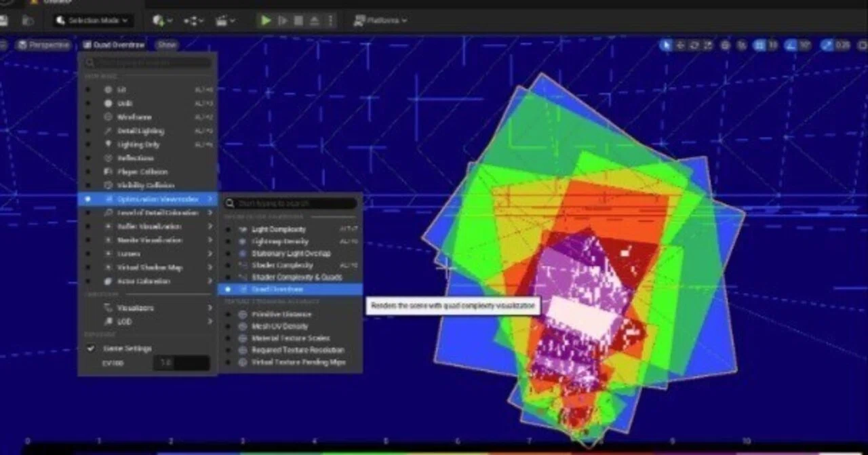Screen dimensions: 868x455
Task: Click the Required Texture Resolution globe icon
Action: pyautogui.click(x=243, y=350)
